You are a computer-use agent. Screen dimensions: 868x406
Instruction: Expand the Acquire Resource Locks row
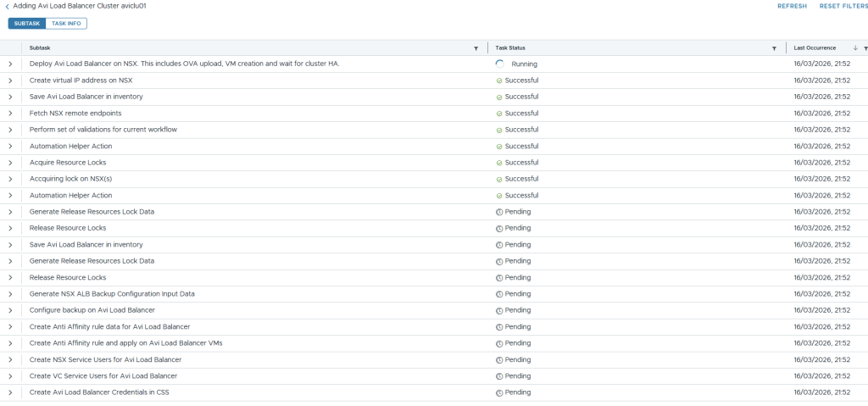click(10, 163)
